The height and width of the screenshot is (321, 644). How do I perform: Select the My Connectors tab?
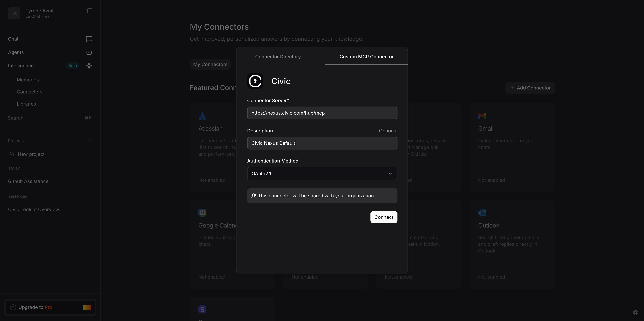(x=210, y=64)
